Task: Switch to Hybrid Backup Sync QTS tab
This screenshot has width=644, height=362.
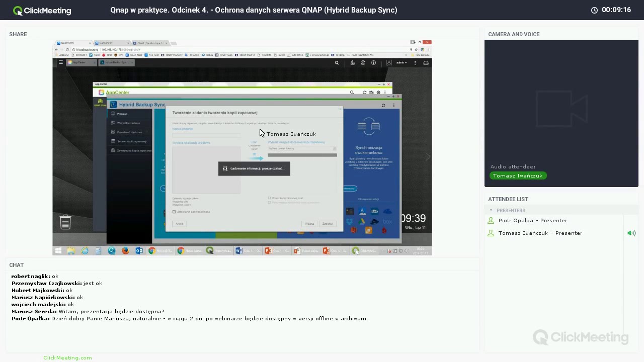Action: pyautogui.click(x=115, y=63)
